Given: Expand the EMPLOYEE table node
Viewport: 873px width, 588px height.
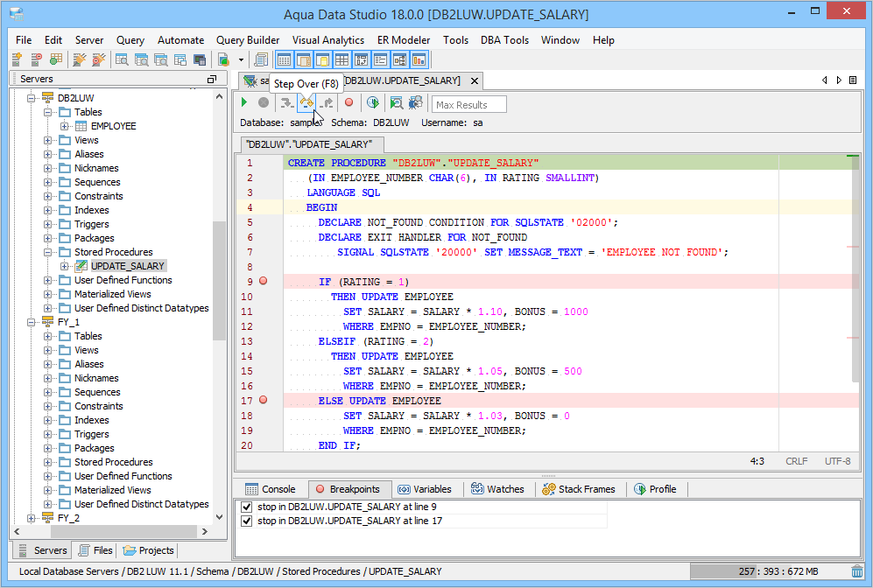Looking at the screenshot, I should click(x=65, y=126).
